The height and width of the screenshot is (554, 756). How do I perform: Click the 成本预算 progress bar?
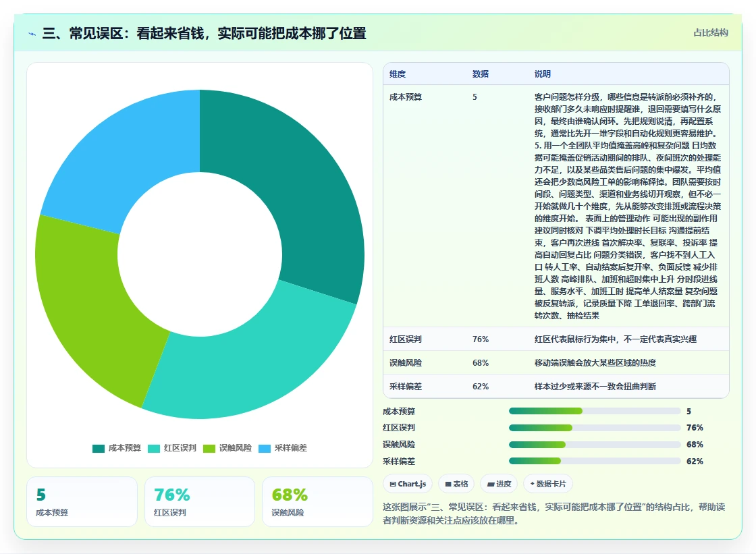coord(595,411)
